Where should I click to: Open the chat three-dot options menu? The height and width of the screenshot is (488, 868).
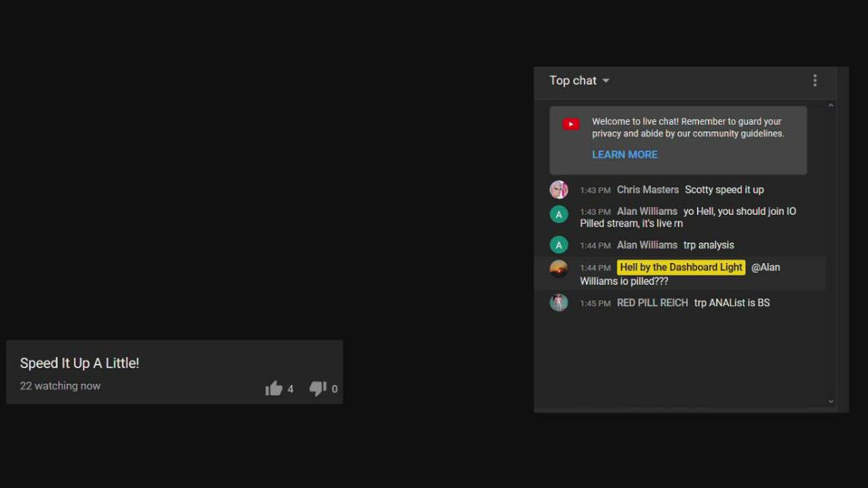point(815,81)
